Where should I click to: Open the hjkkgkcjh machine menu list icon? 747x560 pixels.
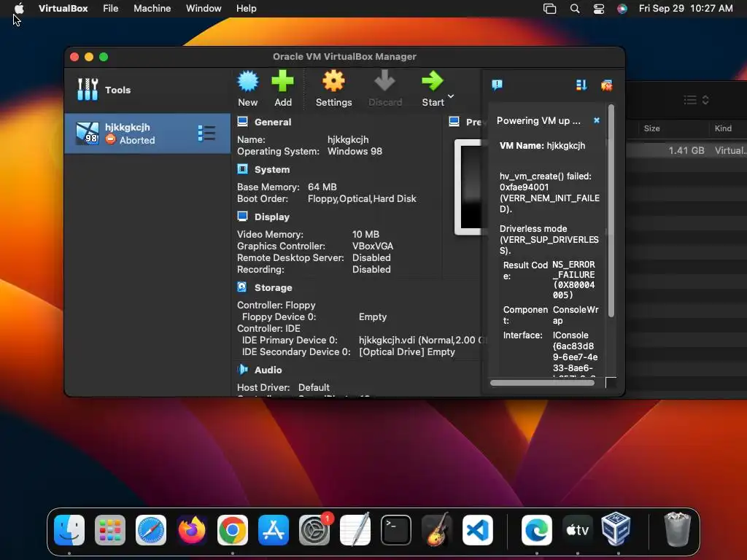206,133
